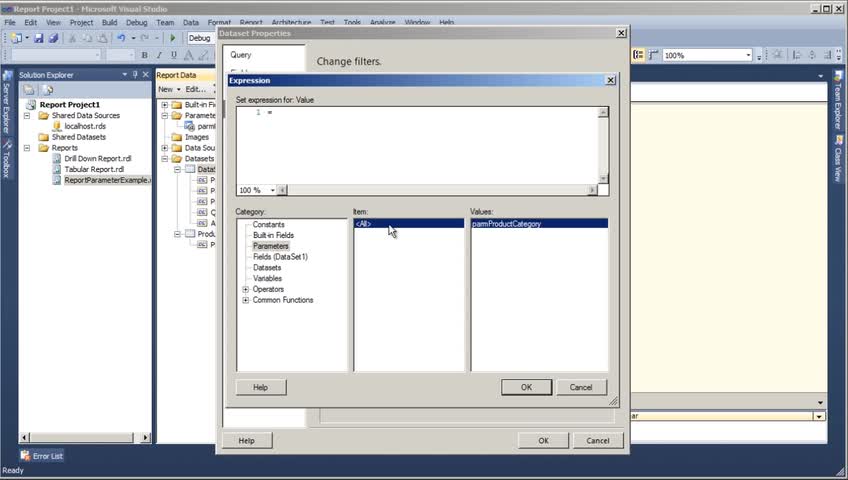
Task: Expand the Operators category
Action: coord(246,289)
